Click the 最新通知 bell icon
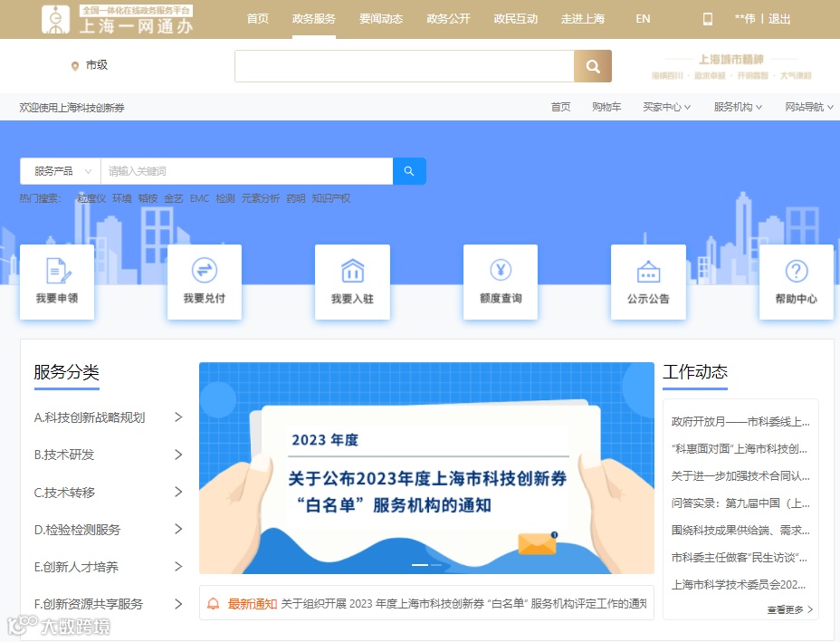 [x=214, y=604]
